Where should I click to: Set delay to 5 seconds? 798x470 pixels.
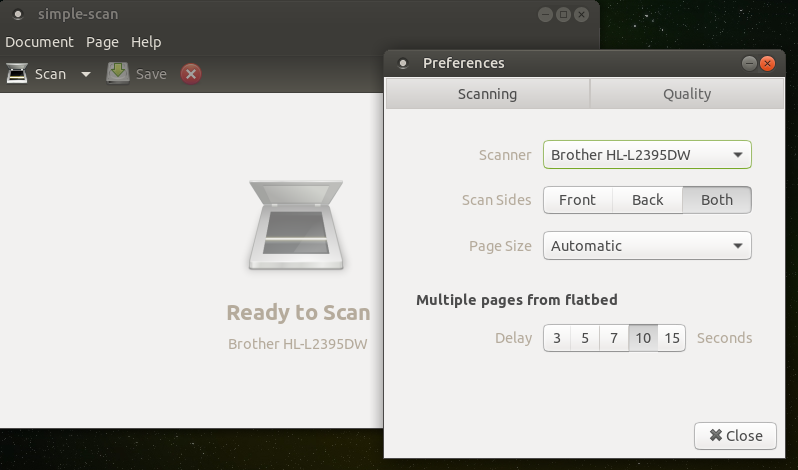point(585,338)
